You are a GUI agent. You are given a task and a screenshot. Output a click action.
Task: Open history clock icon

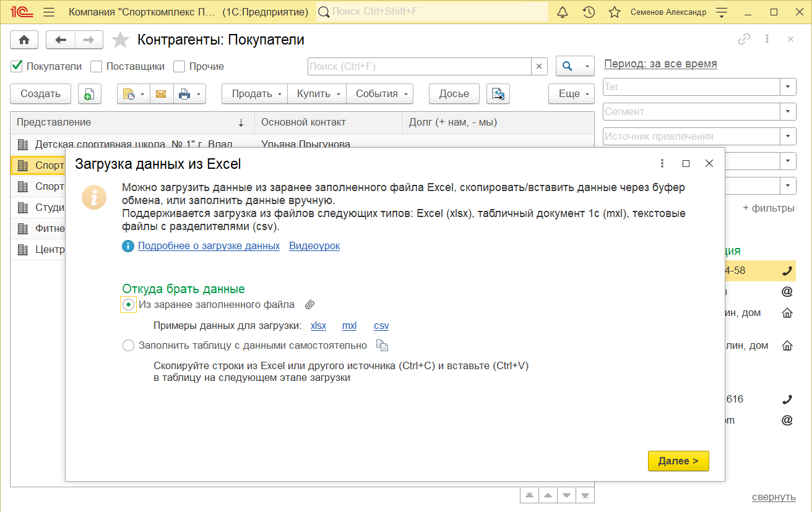589,12
